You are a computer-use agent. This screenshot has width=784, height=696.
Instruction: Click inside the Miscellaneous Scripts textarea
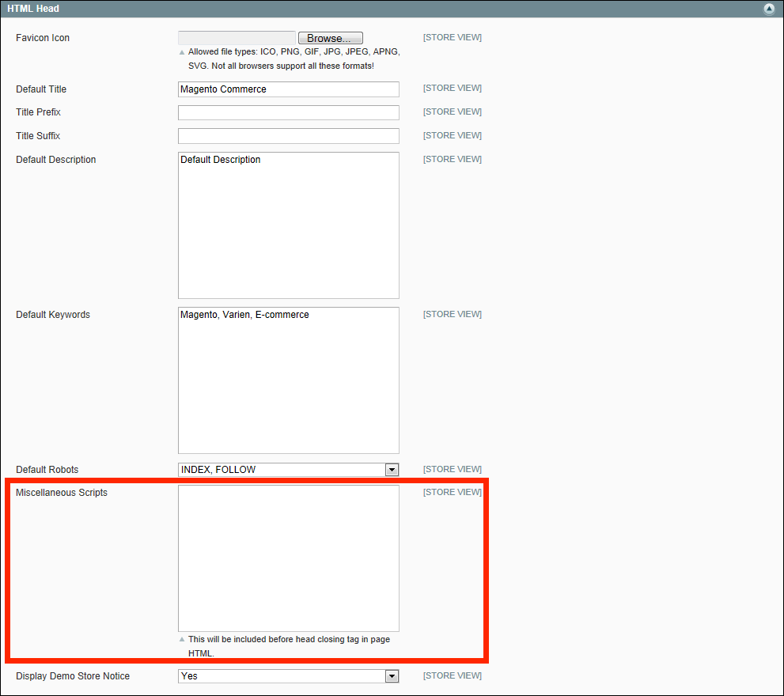click(x=289, y=558)
